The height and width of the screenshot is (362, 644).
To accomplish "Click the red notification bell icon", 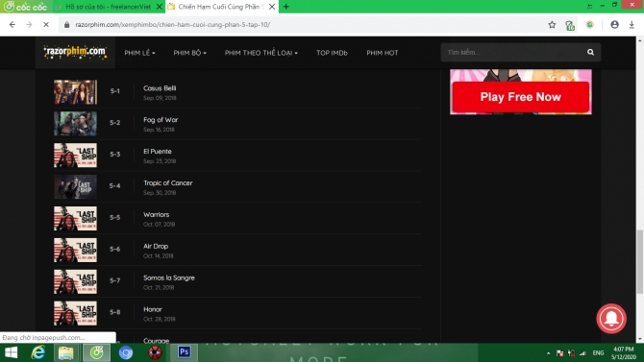I will click(x=611, y=318).
